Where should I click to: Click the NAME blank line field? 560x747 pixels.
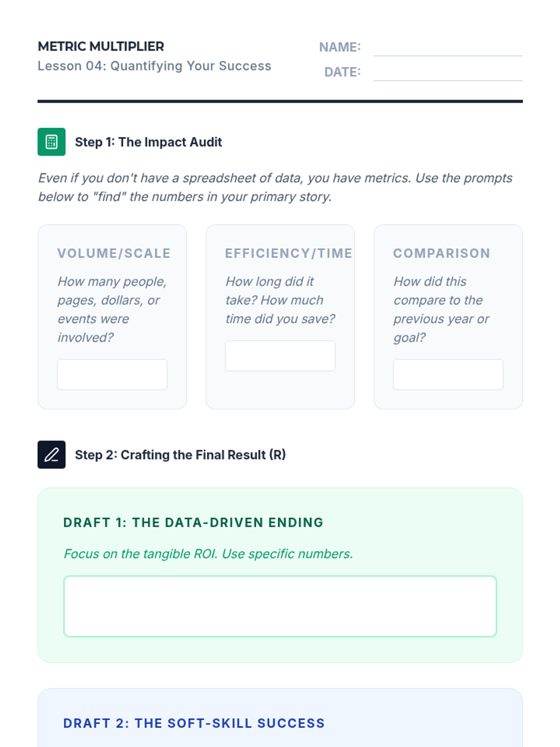[448, 48]
